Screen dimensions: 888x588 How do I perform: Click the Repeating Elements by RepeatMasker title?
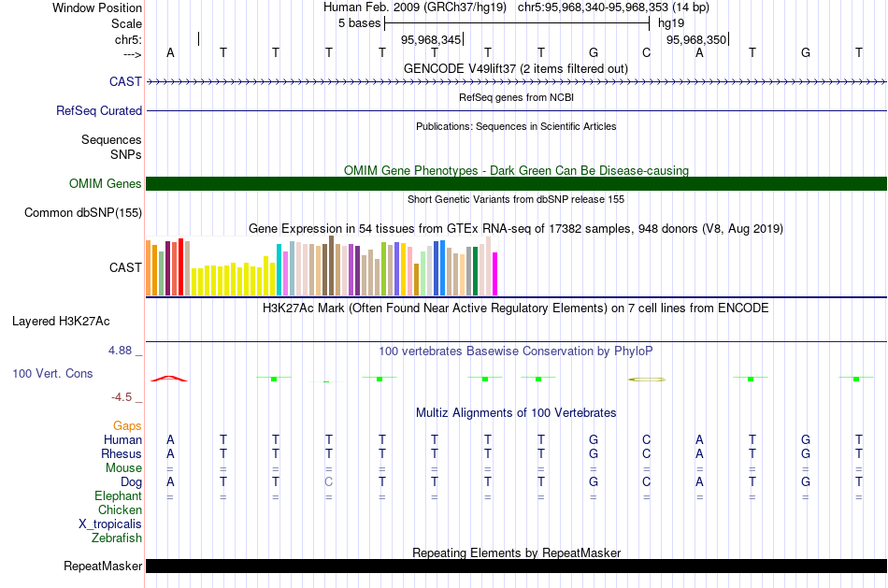[x=516, y=553]
